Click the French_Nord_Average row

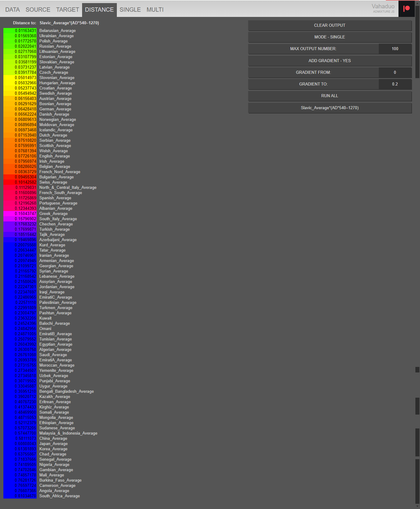[x=60, y=172]
